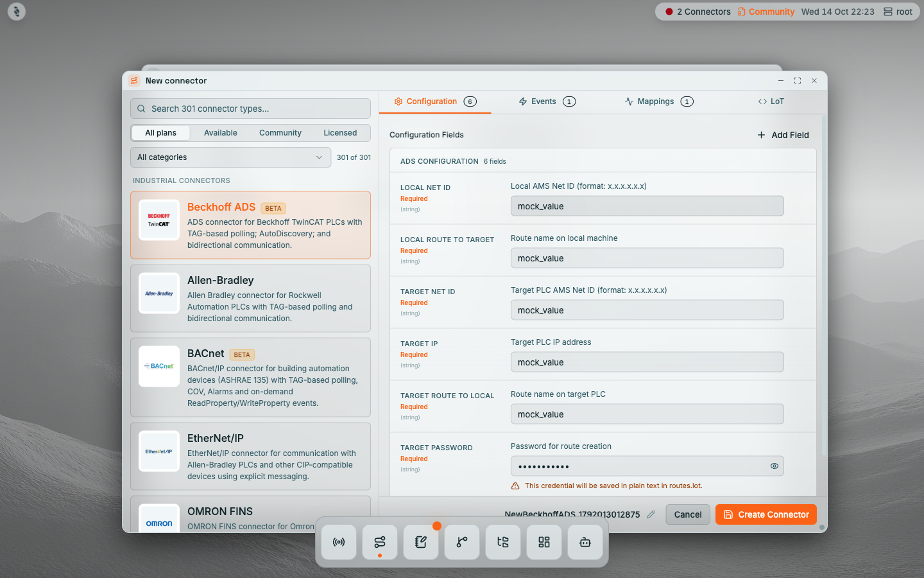This screenshot has width=924, height=578.
Task: Click the Beckhoff TwinCAT logo thumbnail
Action: pyautogui.click(x=159, y=220)
